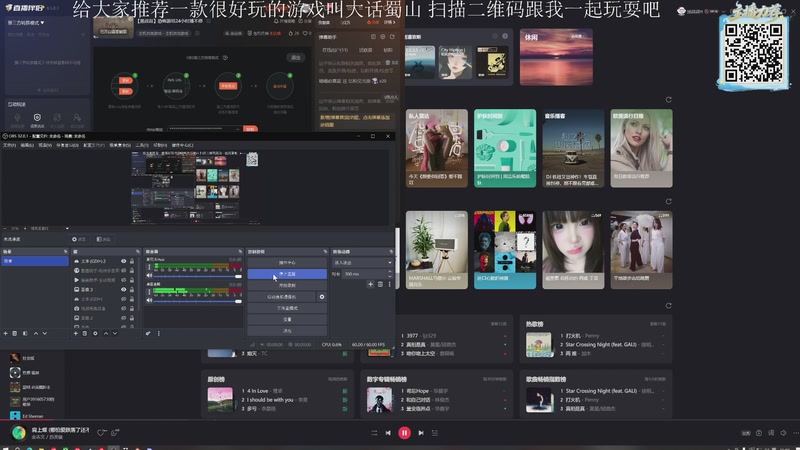Add a transition with the plus icon
This screenshot has width=800, height=450.
[370, 284]
